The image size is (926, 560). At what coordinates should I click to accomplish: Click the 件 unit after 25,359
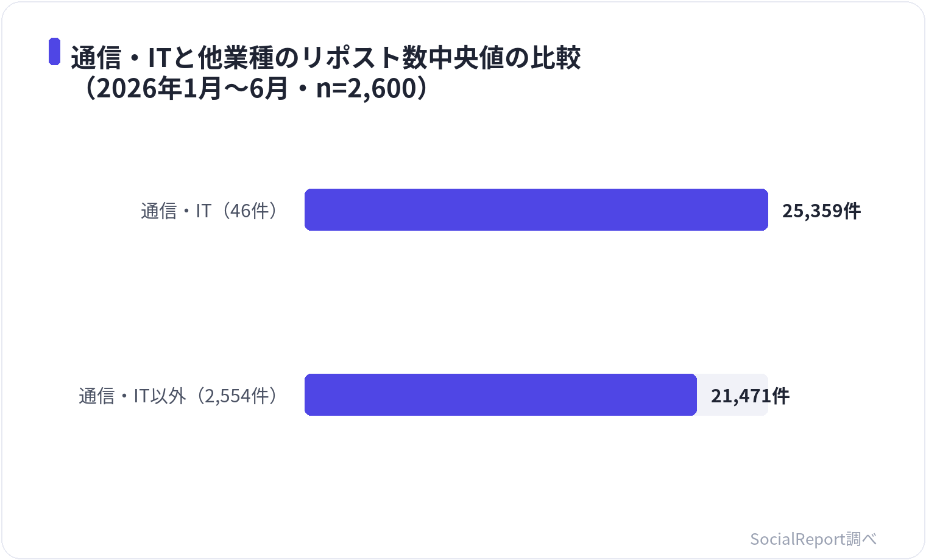tap(852, 211)
